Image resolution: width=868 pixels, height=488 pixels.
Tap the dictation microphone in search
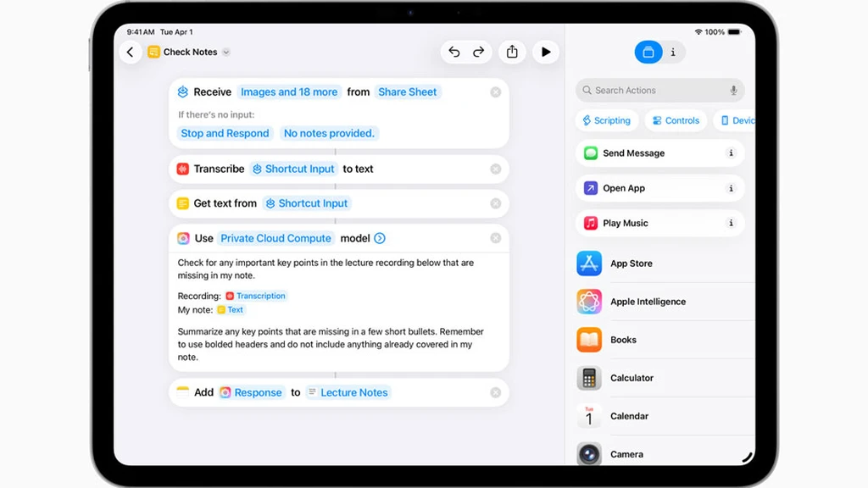pos(733,90)
